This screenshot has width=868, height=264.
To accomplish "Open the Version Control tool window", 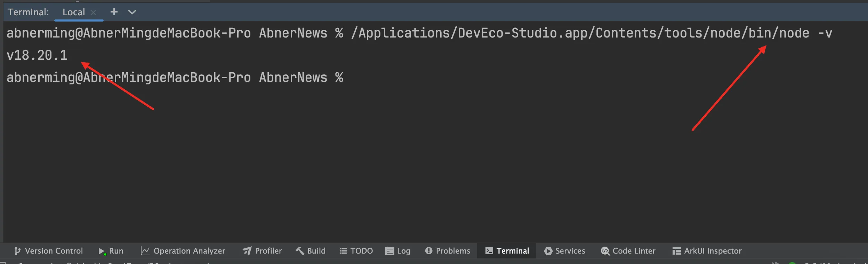I will pyautogui.click(x=48, y=251).
